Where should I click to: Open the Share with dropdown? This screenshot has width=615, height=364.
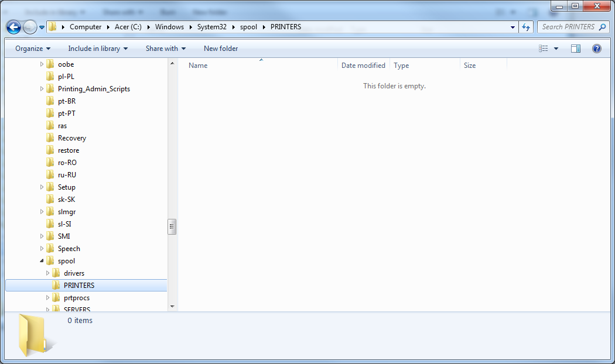165,49
